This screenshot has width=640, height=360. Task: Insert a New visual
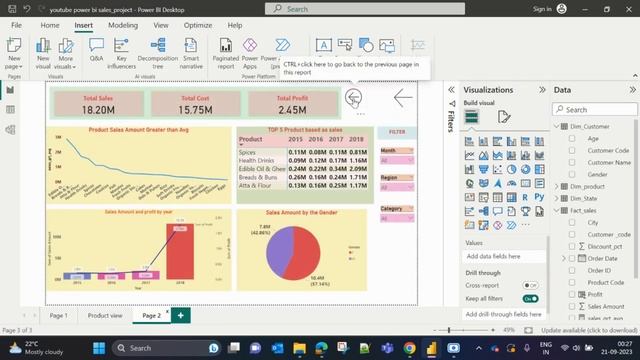(x=43, y=53)
